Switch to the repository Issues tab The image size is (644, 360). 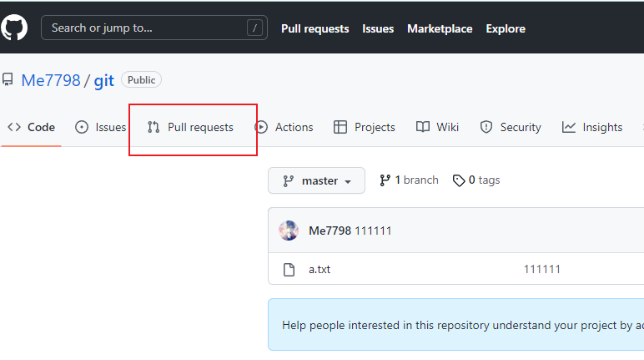click(x=101, y=127)
